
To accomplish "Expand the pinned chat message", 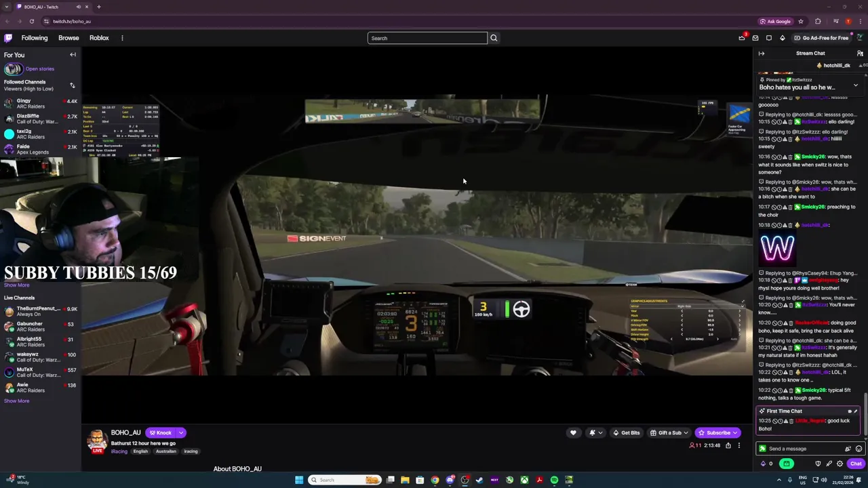I will [x=855, y=85].
